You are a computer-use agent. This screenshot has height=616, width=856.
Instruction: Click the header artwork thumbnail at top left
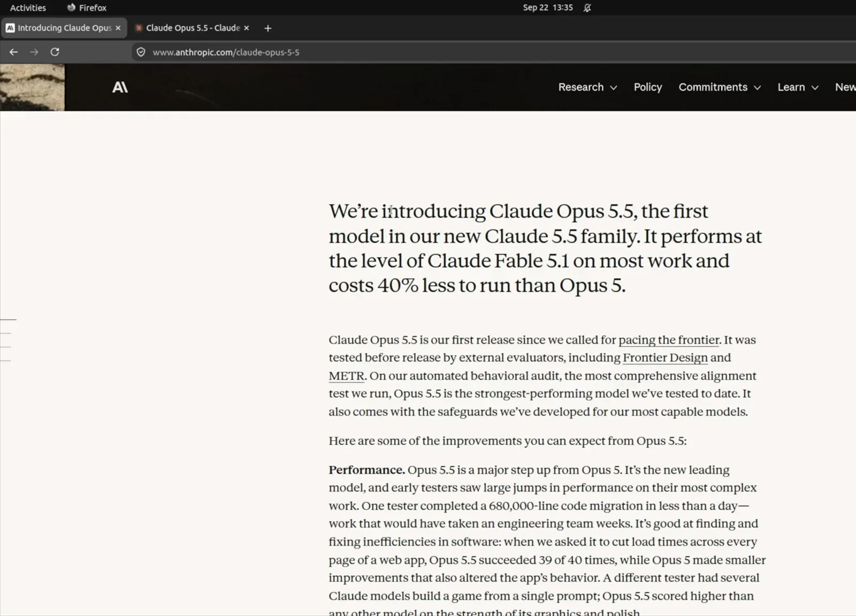click(x=32, y=87)
